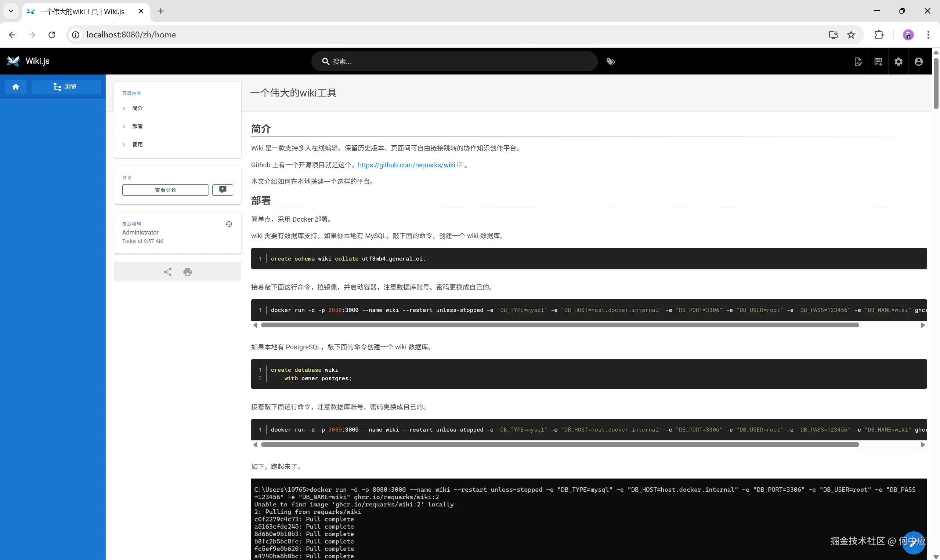Image resolution: width=940 pixels, height=560 pixels.
Task: Open the github.com/requarks/wiki link
Action: pos(406,165)
